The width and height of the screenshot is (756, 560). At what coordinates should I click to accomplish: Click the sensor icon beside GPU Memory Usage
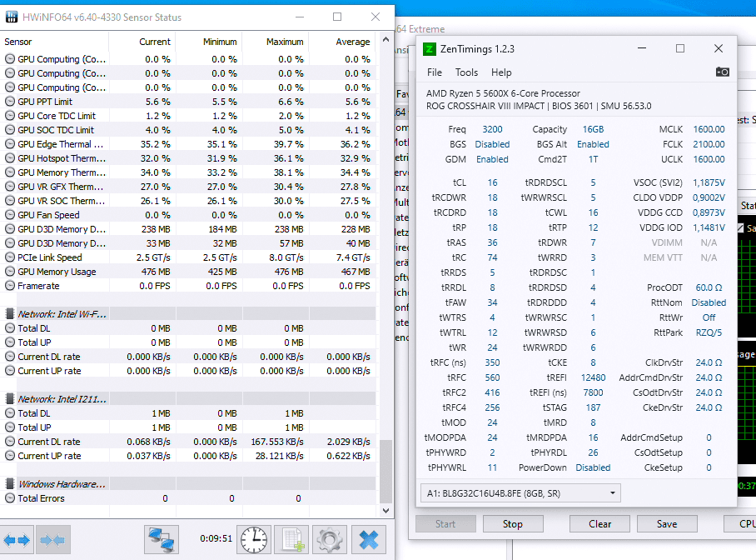(x=10, y=272)
